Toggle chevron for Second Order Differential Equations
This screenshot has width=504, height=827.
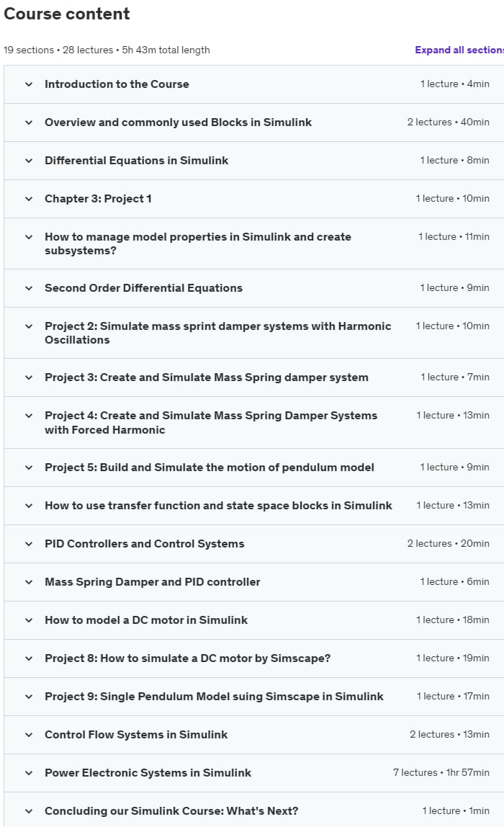tap(29, 288)
